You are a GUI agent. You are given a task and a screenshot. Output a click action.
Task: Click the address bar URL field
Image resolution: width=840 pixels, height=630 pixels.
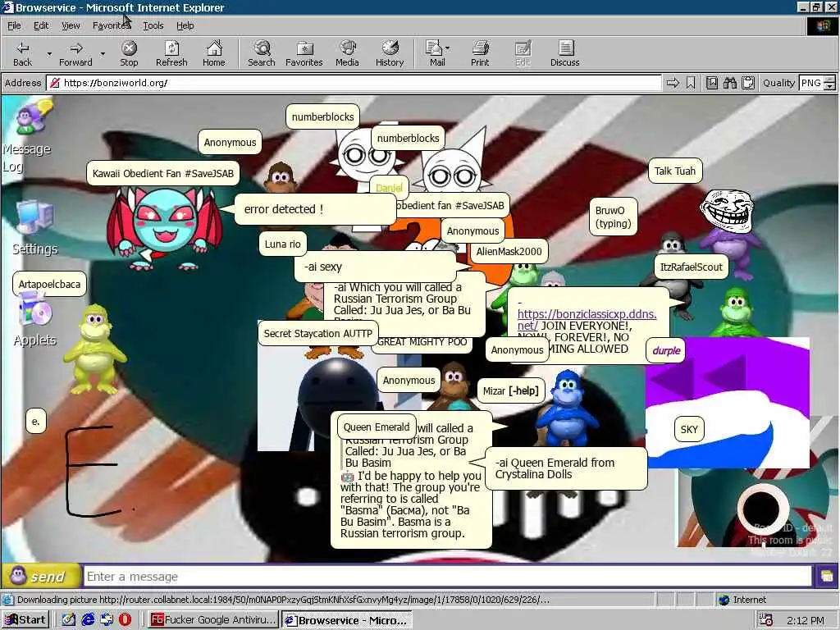tap(354, 83)
